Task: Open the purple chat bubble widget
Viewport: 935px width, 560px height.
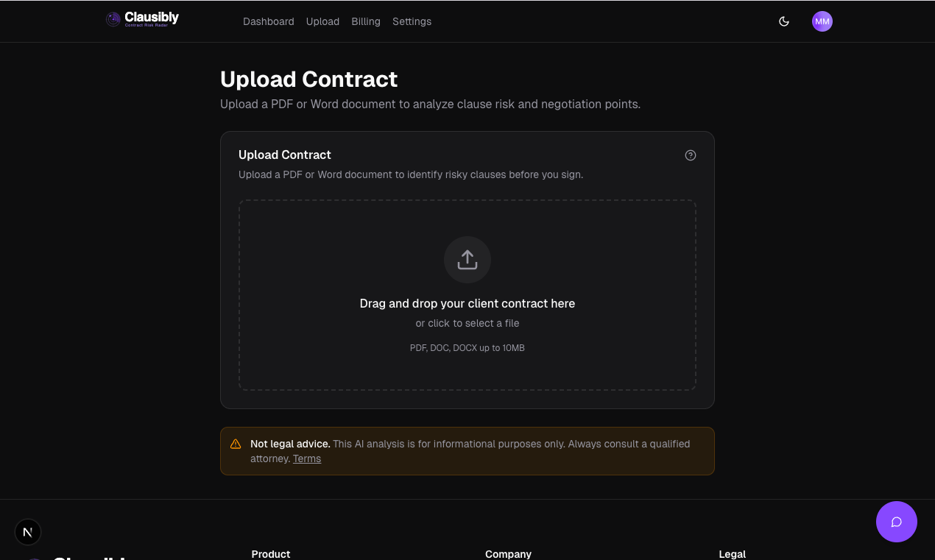Action: (x=896, y=522)
